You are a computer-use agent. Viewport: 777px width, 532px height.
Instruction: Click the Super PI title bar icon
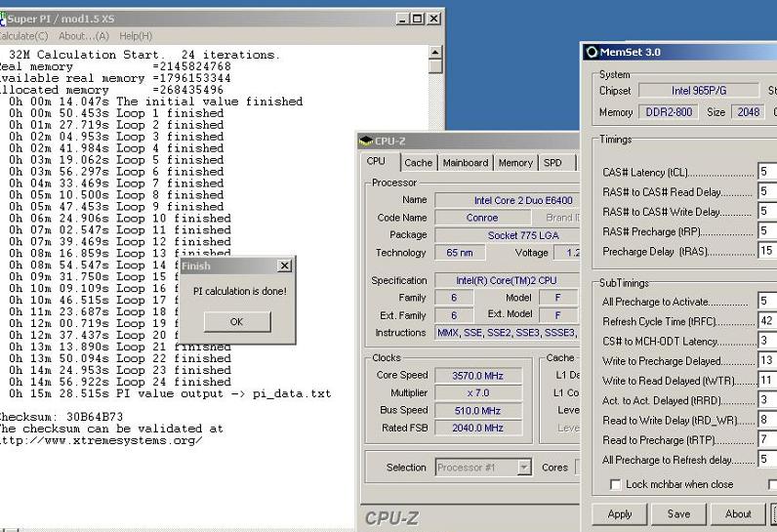click(x=3, y=19)
